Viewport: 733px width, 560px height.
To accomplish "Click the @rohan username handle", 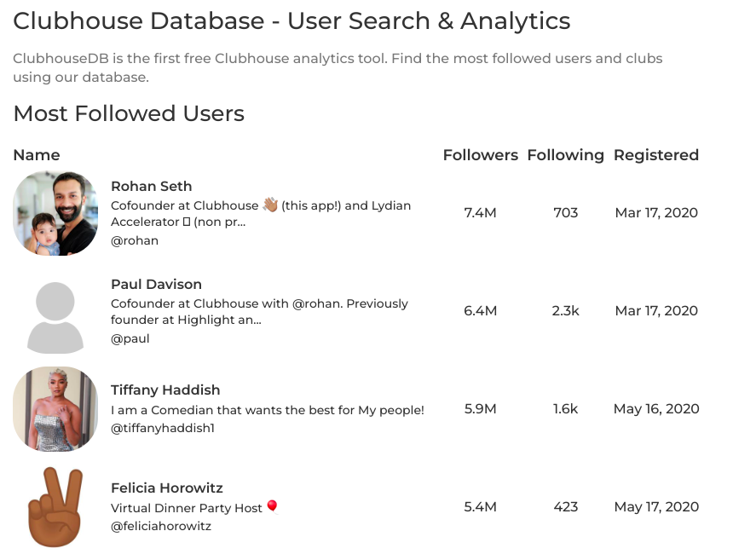I will (x=135, y=240).
